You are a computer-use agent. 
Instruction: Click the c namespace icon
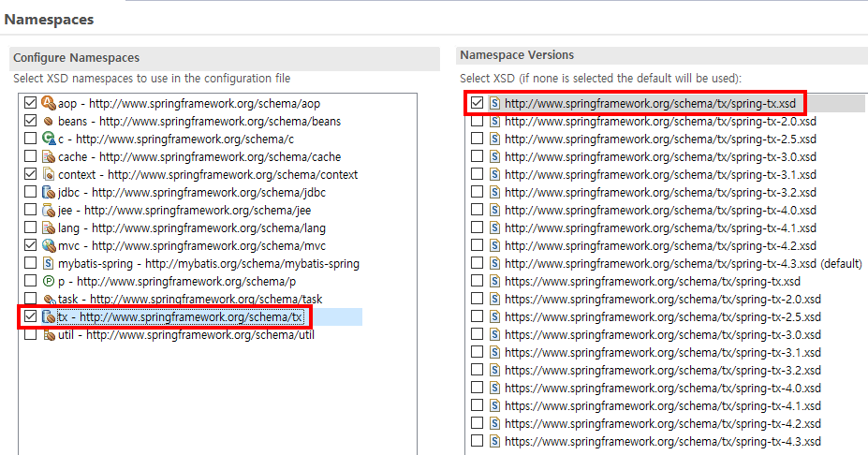[x=49, y=139]
